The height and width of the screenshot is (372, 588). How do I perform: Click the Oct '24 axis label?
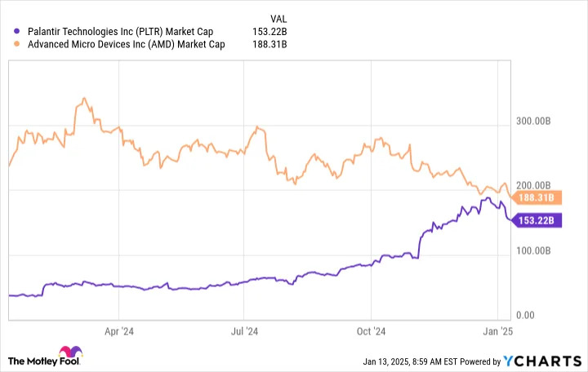coord(371,331)
